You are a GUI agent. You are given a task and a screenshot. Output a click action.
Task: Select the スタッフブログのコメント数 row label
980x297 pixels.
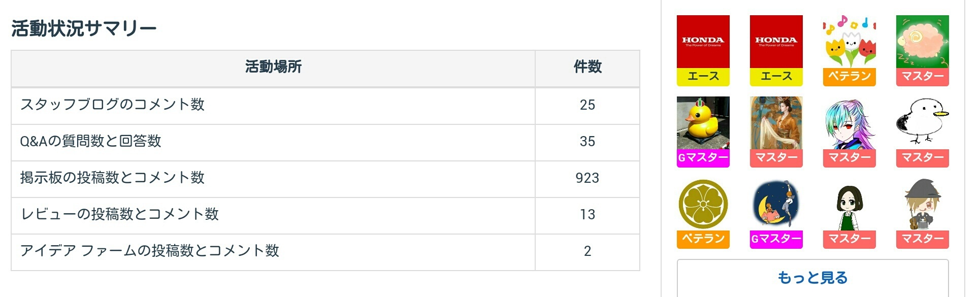click(112, 105)
